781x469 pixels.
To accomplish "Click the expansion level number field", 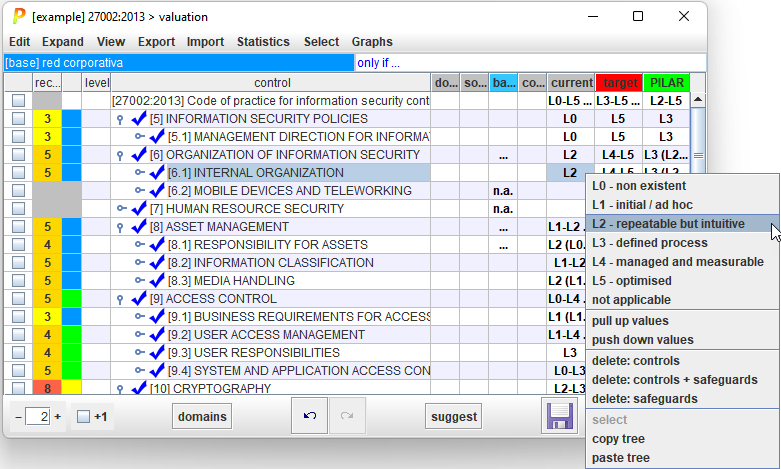I will 38,416.
